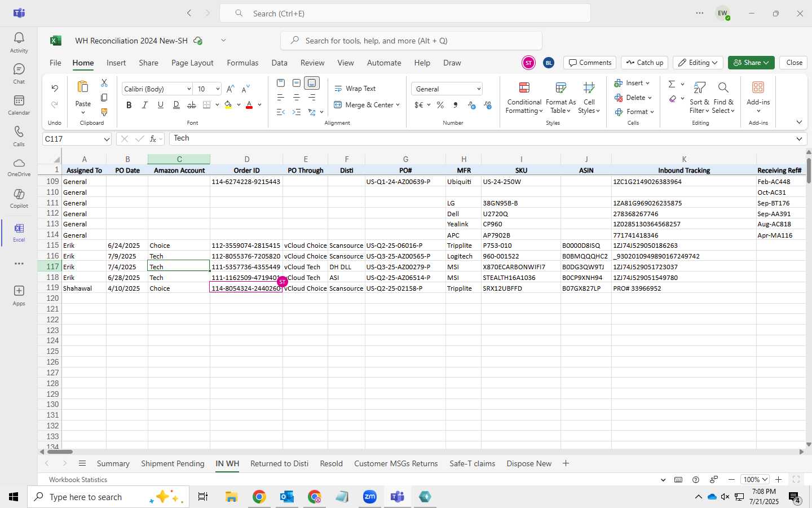Viewport: 812px width, 508px height.
Task: Open the Name Box dropdown arrow
Action: pos(107,139)
